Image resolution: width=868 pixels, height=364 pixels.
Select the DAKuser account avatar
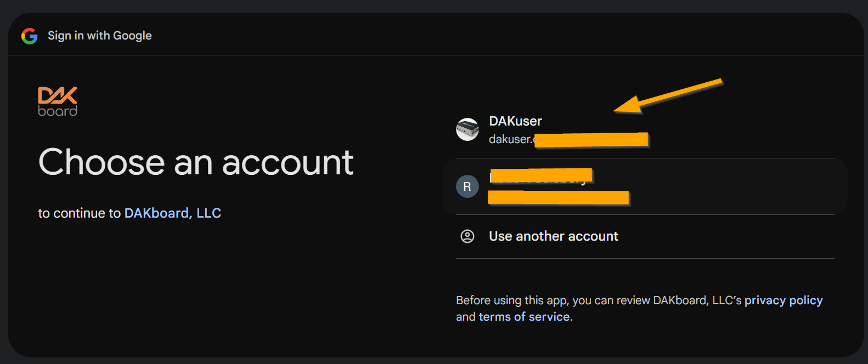point(467,129)
